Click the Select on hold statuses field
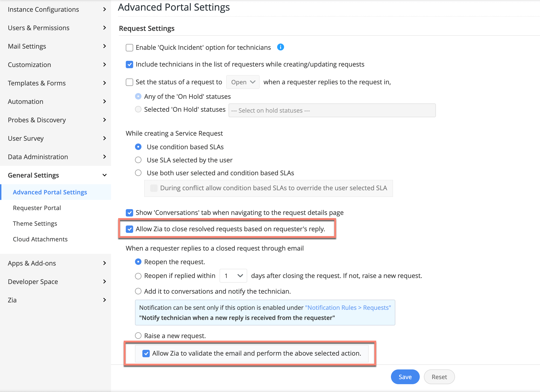The height and width of the screenshot is (392, 540). click(332, 110)
